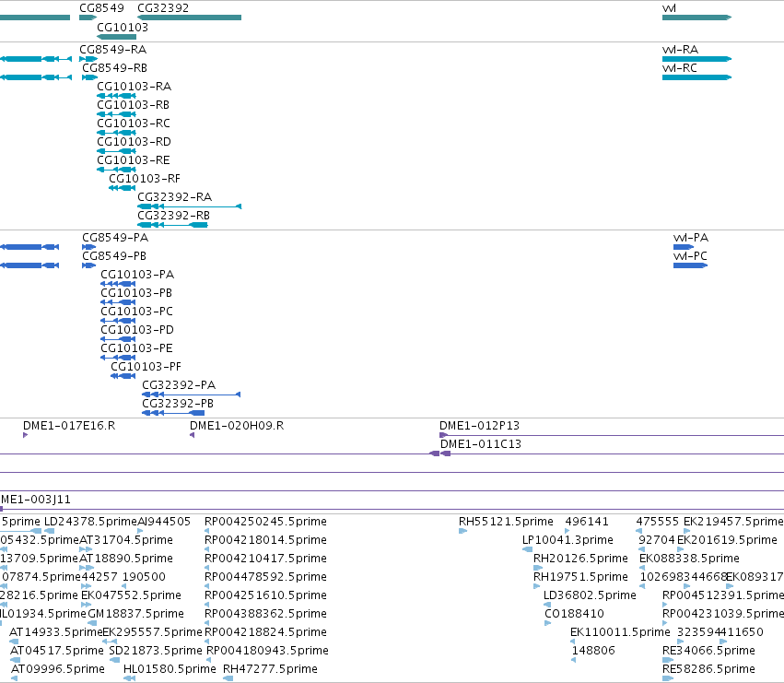Select the wl-RC transcript
The image size is (784, 683).
[x=697, y=77]
